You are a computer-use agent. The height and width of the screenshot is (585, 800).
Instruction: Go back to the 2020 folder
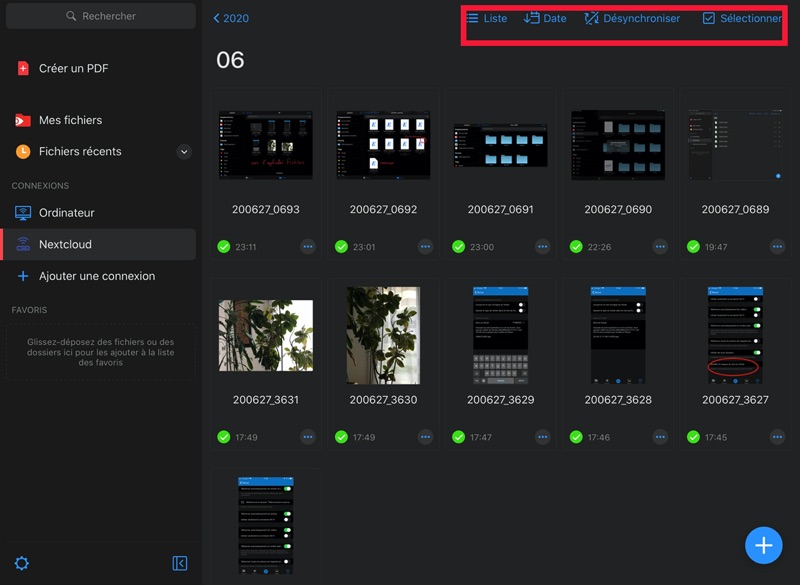tap(231, 18)
